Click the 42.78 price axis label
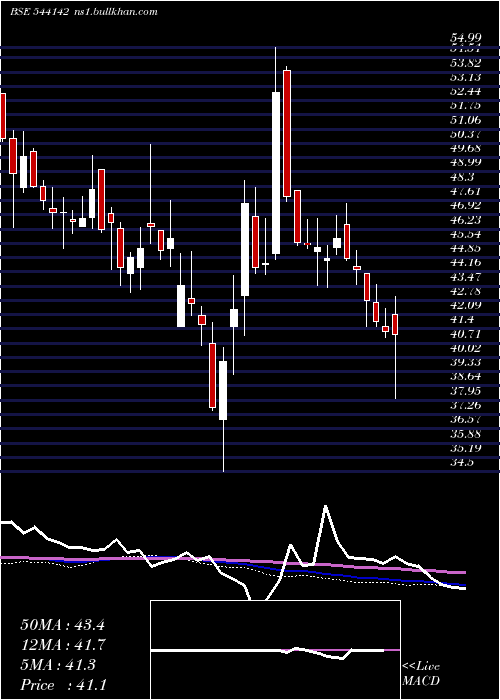 pos(465,291)
